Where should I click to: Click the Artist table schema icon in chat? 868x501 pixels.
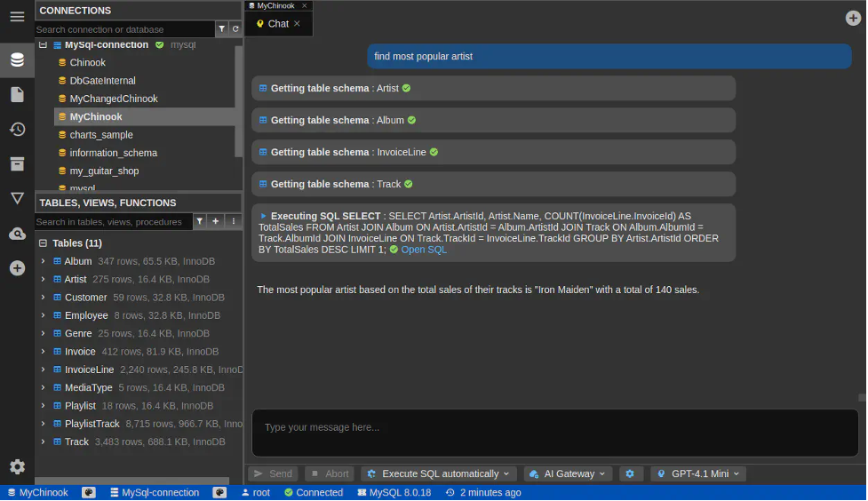click(263, 88)
